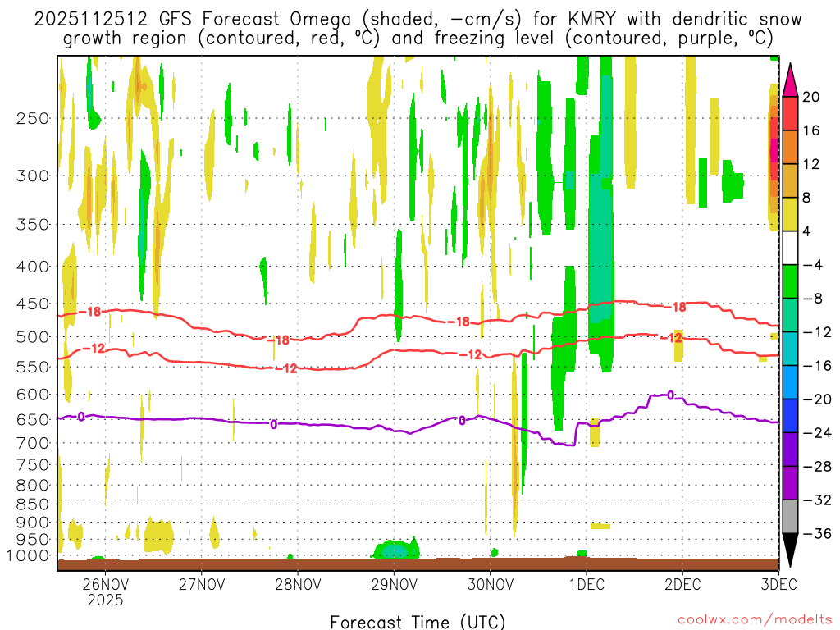The image size is (840, 630).
Task: Click the chart title line mentioning KMRY
Action: (x=418, y=20)
